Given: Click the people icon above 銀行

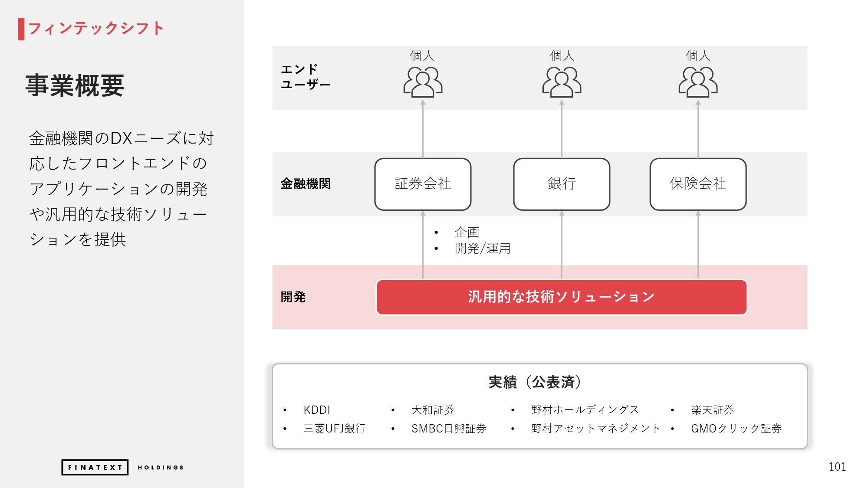Looking at the screenshot, I should (562, 82).
